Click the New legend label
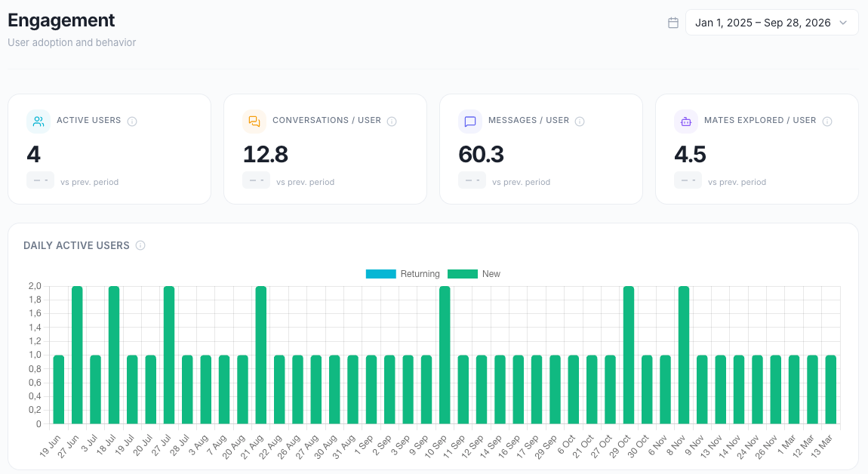The image size is (868, 474). pyautogui.click(x=491, y=273)
